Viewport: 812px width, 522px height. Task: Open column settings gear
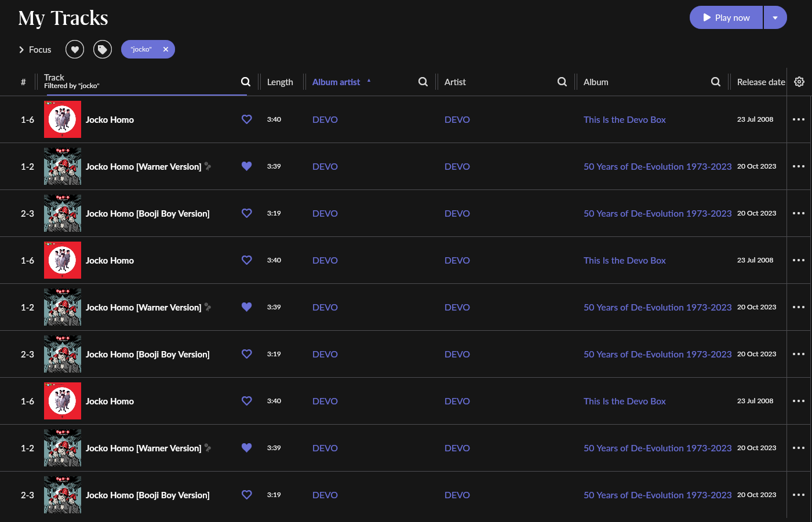pos(799,82)
